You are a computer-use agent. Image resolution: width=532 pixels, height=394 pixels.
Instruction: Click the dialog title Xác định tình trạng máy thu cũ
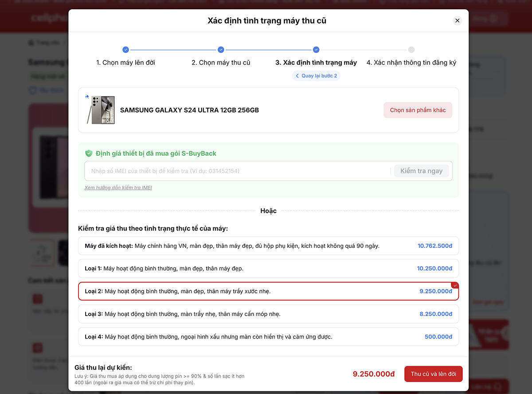click(267, 21)
